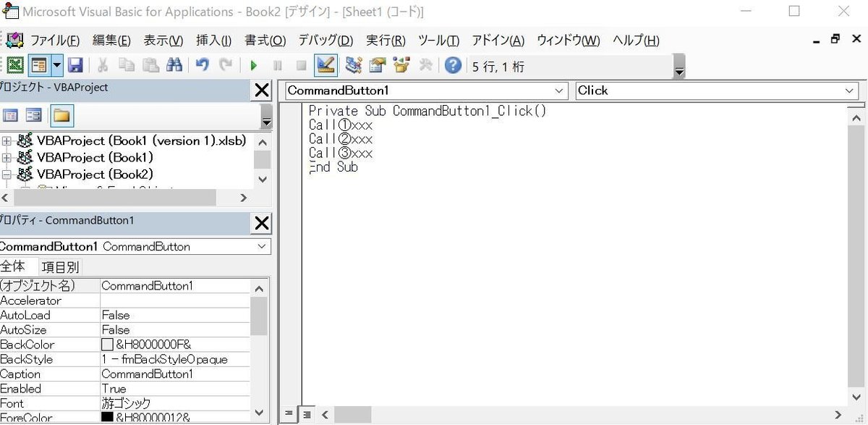Open ウィンドウ menu
Image resolution: width=868 pixels, height=425 pixels.
[568, 41]
